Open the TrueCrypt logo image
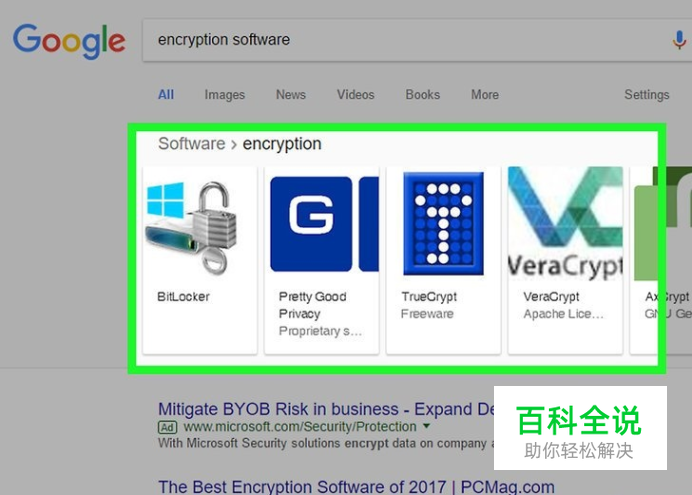The width and height of the screenshot is (692, 495). click(444, 224)
